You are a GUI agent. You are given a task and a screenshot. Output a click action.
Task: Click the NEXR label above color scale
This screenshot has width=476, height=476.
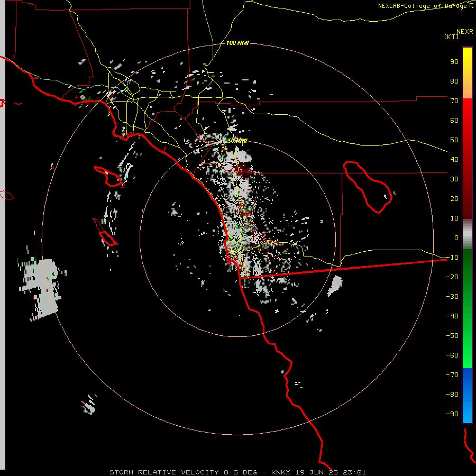click(x=465, y=32)
